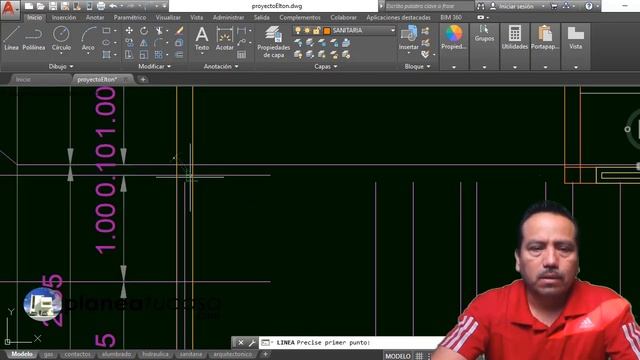Open the Paramétrico ribbon tab
Viewport: 640px width, 360px height.
130,18
